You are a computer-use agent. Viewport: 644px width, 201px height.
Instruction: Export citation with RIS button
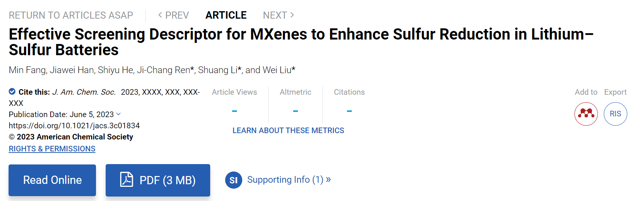coord(615,114)
